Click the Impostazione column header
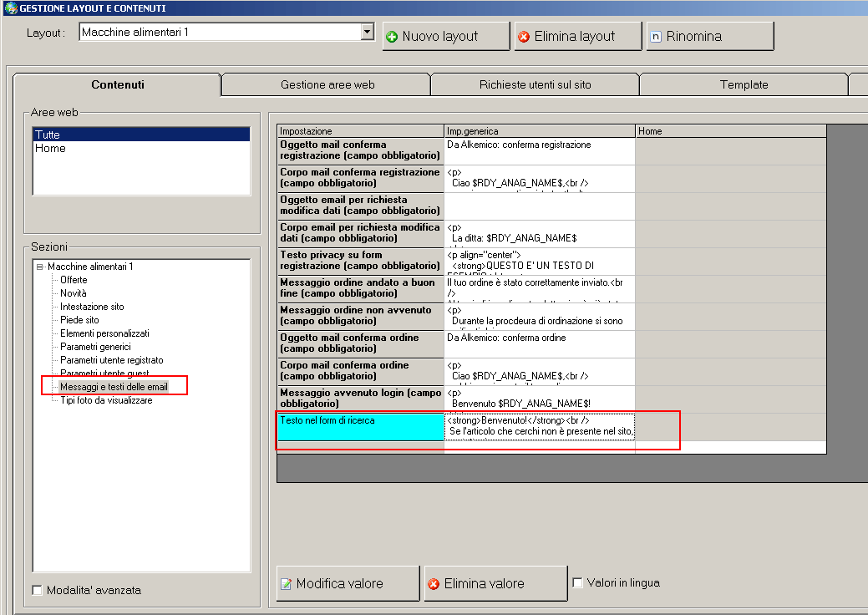Screen dimensions: 868x615 pyautogui.click(x=360, y=131)
